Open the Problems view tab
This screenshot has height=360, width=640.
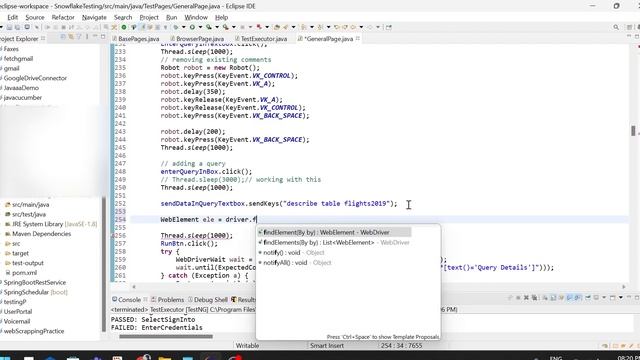point(168,300)
